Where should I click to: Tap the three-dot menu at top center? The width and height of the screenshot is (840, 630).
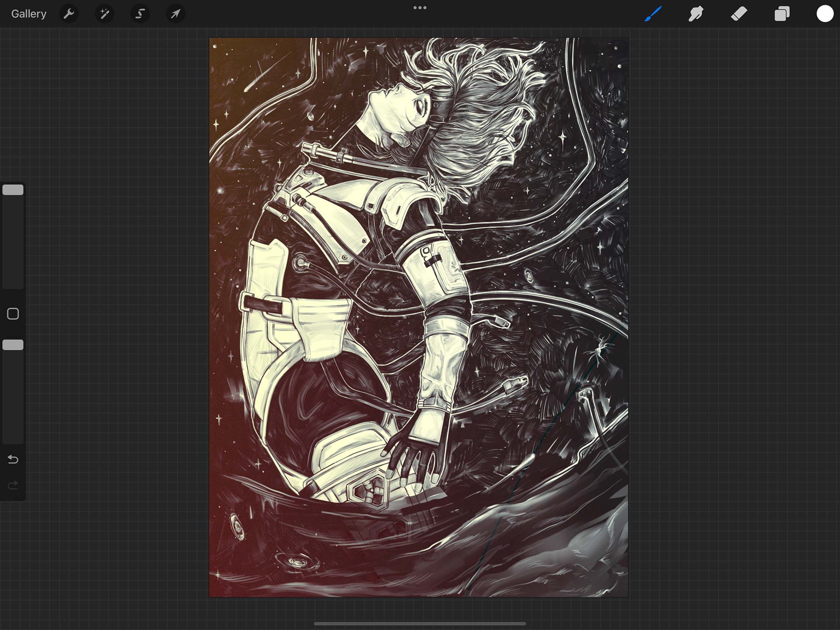[x=420, y=8]
